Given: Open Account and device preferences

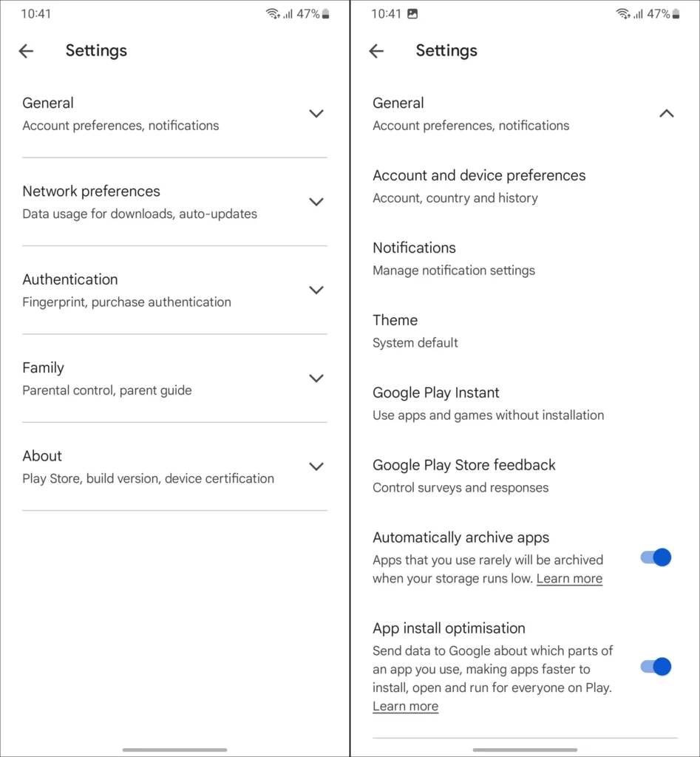Looking at the screenshot, I should [x=525, y=186].
